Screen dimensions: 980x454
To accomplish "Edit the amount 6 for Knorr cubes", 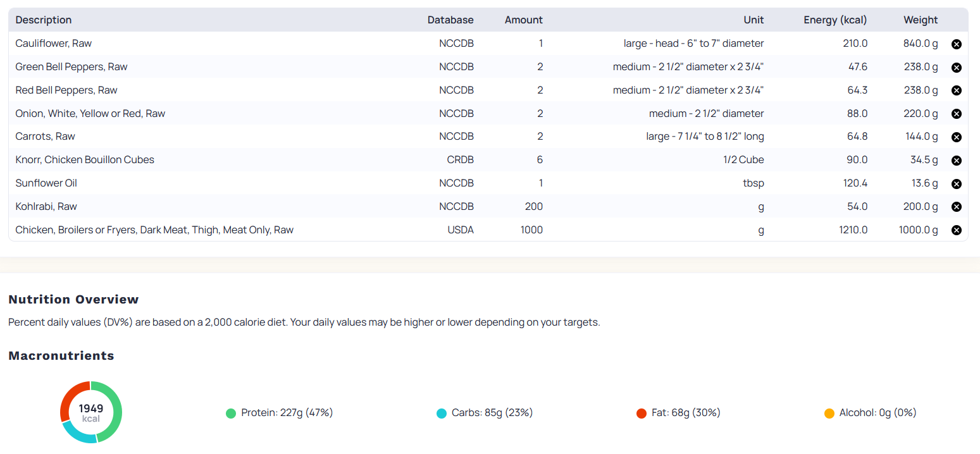I will click(x=540, y=160).
